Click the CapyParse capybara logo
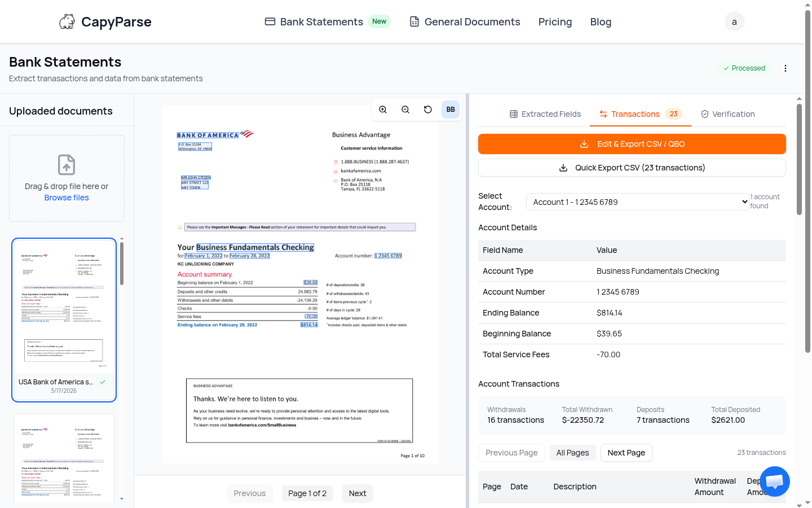The width and height of the screenshot is (812, 508). (67, 21)
